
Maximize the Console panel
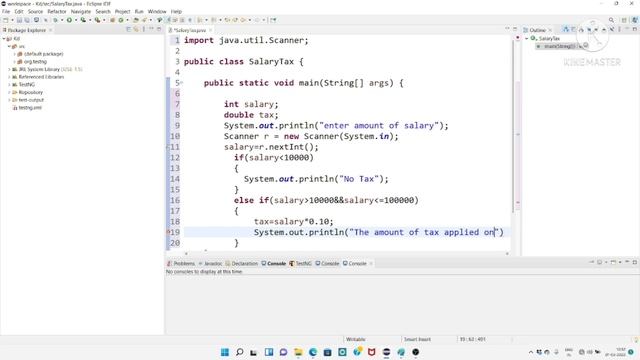(x=635, y=262)
